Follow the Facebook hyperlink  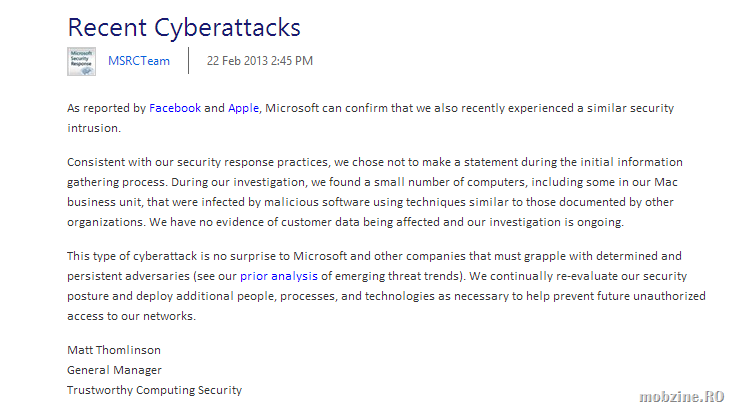pyautogui.click(x=175, y=108)
